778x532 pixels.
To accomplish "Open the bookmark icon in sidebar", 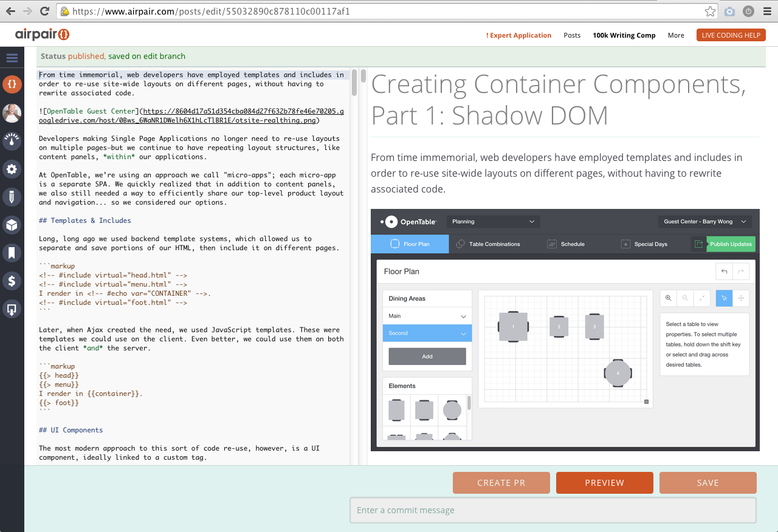I will pyautogui.click(x=12, y=253).
